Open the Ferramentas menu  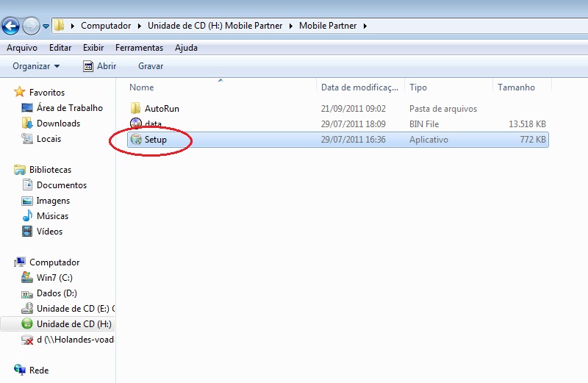[x=139, y=48]
